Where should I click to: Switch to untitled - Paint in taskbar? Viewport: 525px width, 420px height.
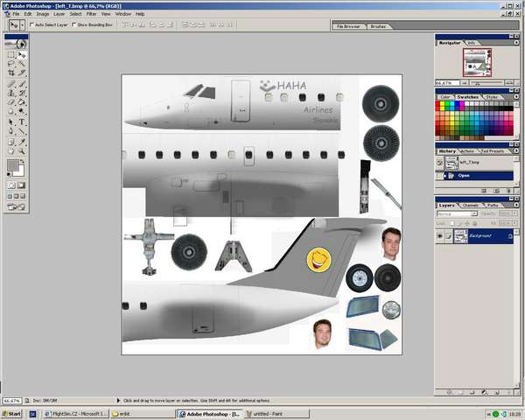click(x=271, y=413)
